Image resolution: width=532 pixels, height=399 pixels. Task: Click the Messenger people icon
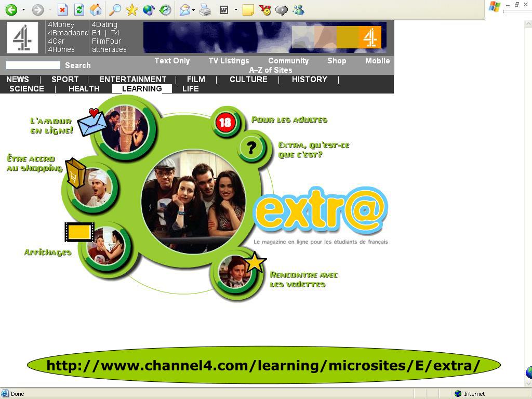tap(299, 10)
